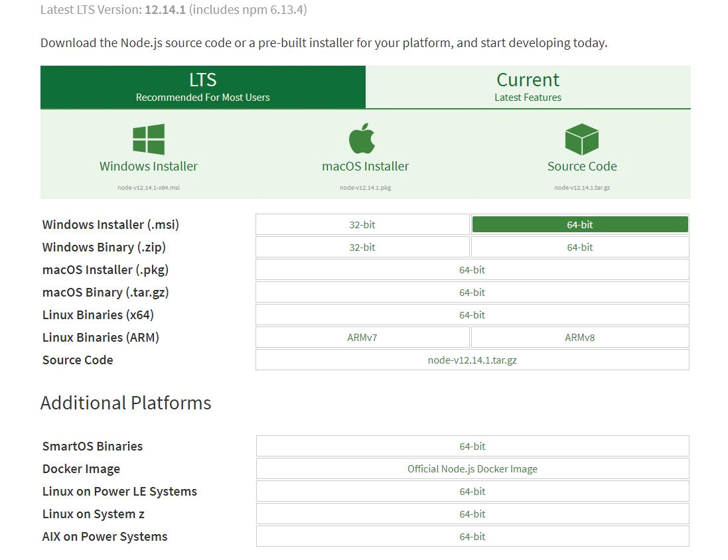The height and width of the screenshot is (560, 728).
Task: Click the Linux Binaries (x64) row label
Action: 98,315
